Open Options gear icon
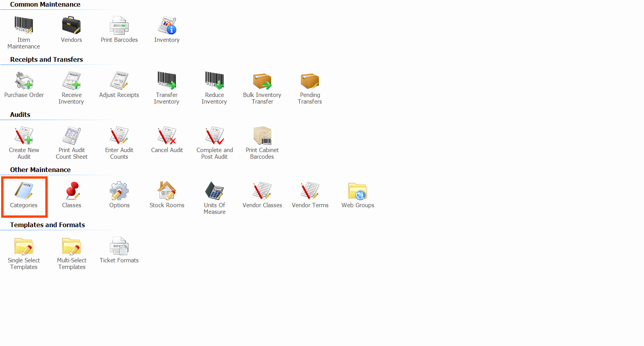The image size is (644, 346). [x=119, y=191]
